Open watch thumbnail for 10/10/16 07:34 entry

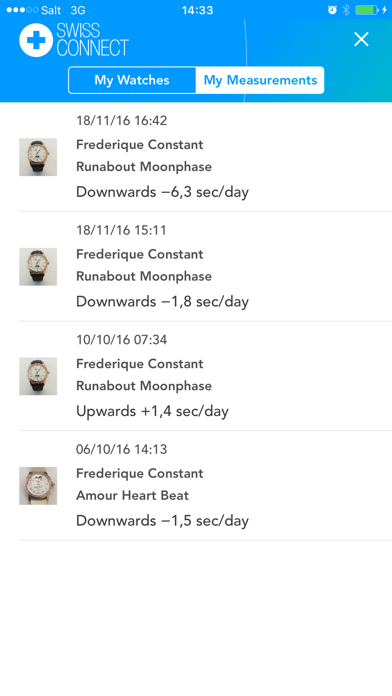pyautogui.click(x=38, y=376)
